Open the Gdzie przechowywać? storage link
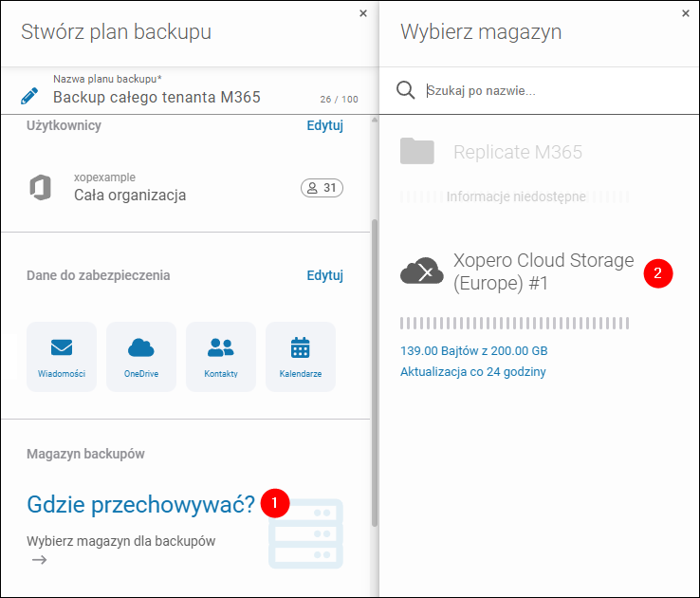 click(x=140, y=505)
